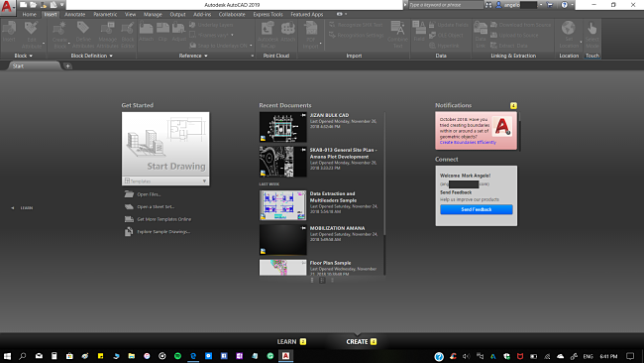This screenshot has width=644, height=363.
Task: Switch to the Annotate ribbon tab
Action: [x=74, y=15]
